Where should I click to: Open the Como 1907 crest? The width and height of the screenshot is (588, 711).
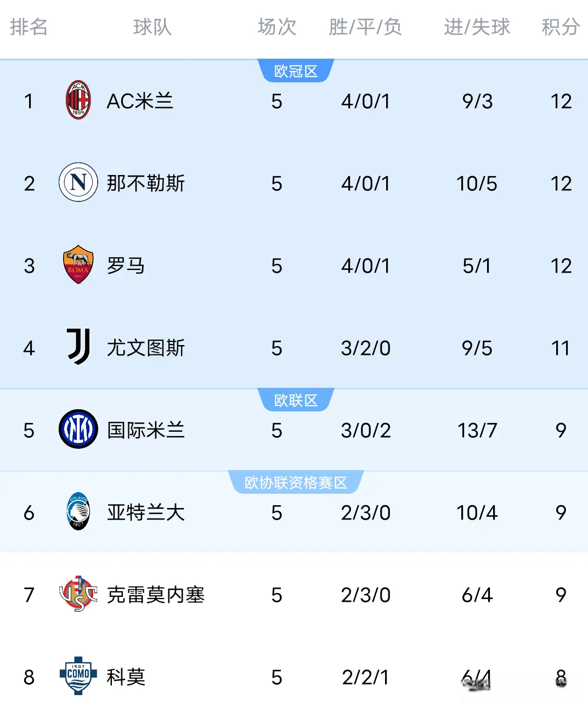tap(78, 676)
